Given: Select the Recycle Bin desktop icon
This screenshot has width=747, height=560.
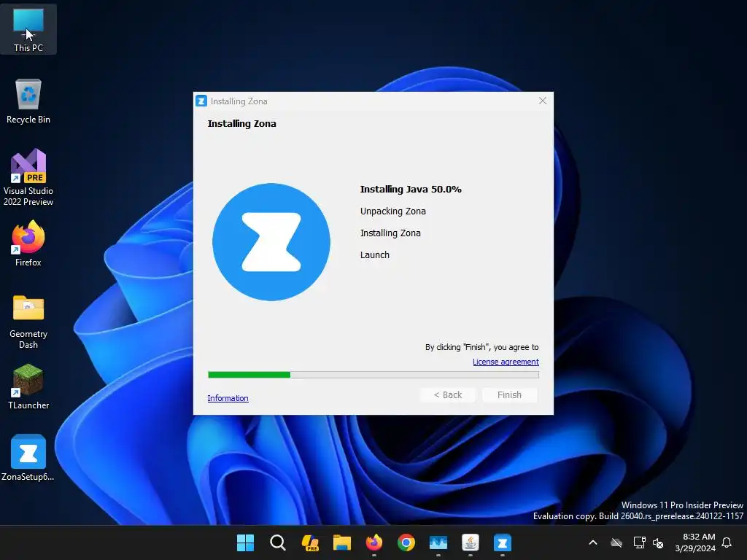Looking at the screenshot, I should pos(28,101).
